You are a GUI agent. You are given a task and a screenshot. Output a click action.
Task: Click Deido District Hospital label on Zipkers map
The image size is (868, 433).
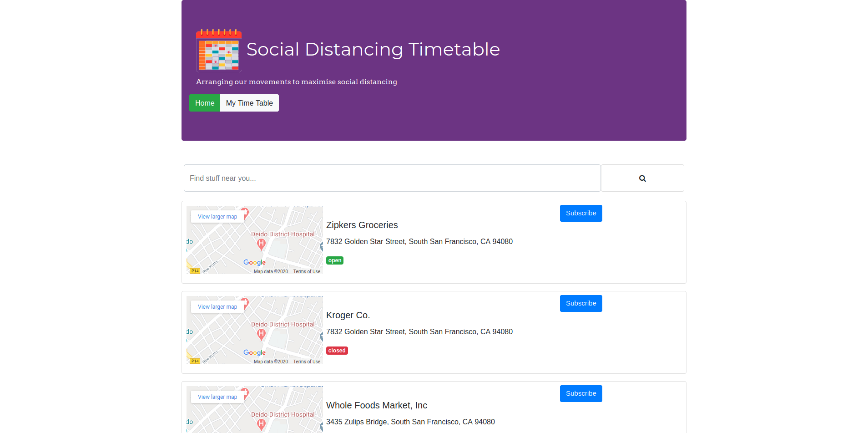[283, 234]
